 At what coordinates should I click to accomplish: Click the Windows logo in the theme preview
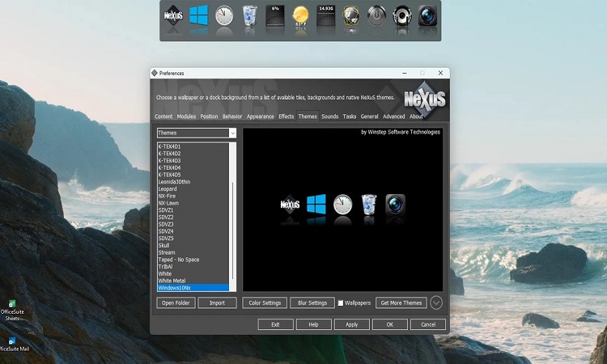(x=316, y=204)
